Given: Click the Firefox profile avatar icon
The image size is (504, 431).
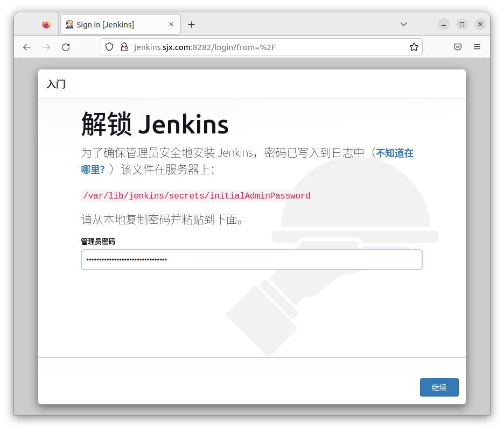Looking at the screenshot, I should pos(46,24).
